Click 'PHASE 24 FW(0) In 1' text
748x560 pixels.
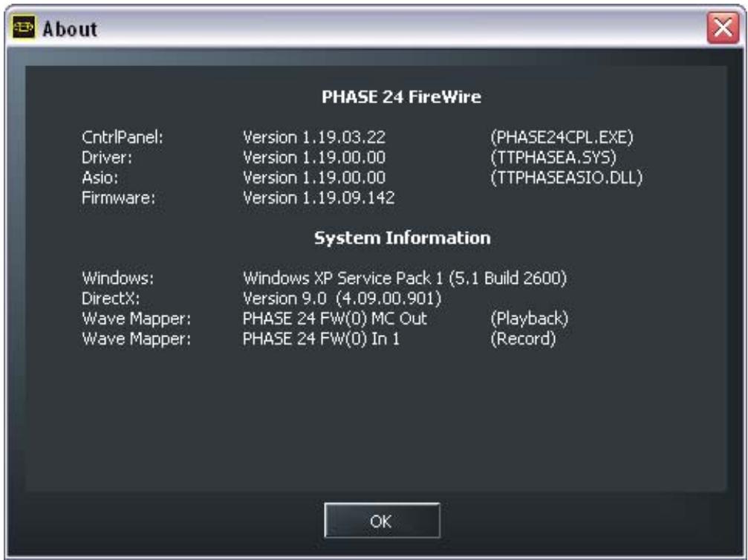click(321, 339)
